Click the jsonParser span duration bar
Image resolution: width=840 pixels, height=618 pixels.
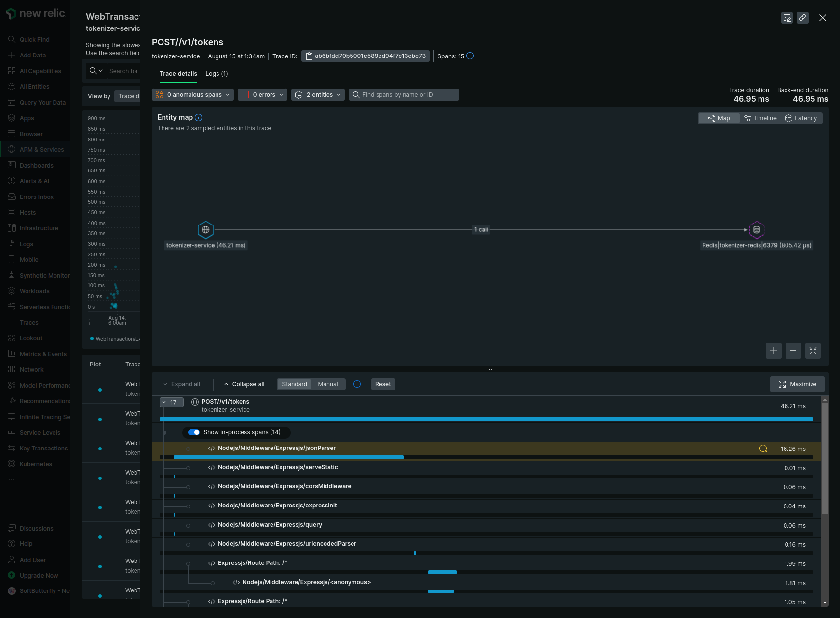(x=289, y=457)
